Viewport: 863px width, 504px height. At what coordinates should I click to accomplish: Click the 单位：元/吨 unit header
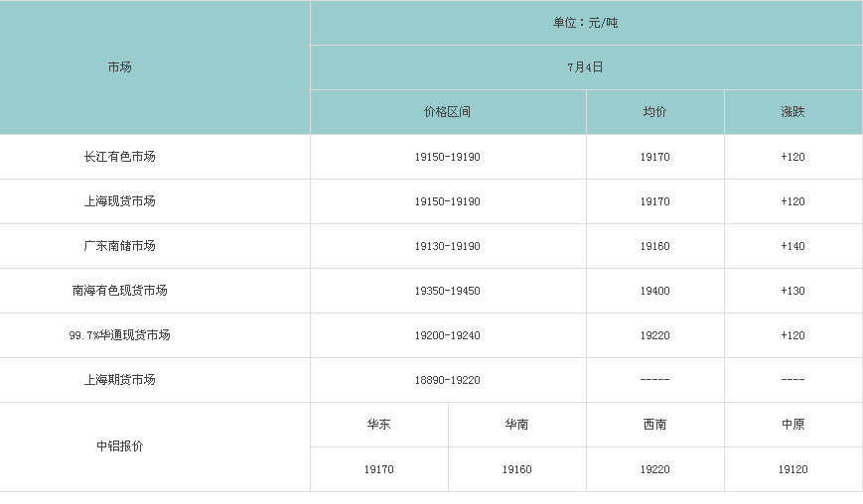(x=585, y=23)
